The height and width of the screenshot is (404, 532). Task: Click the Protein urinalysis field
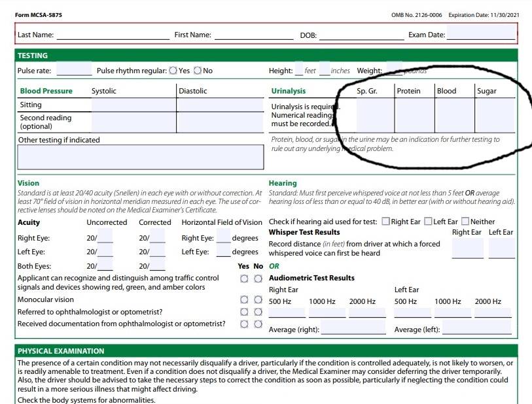[x=415, y=115]
